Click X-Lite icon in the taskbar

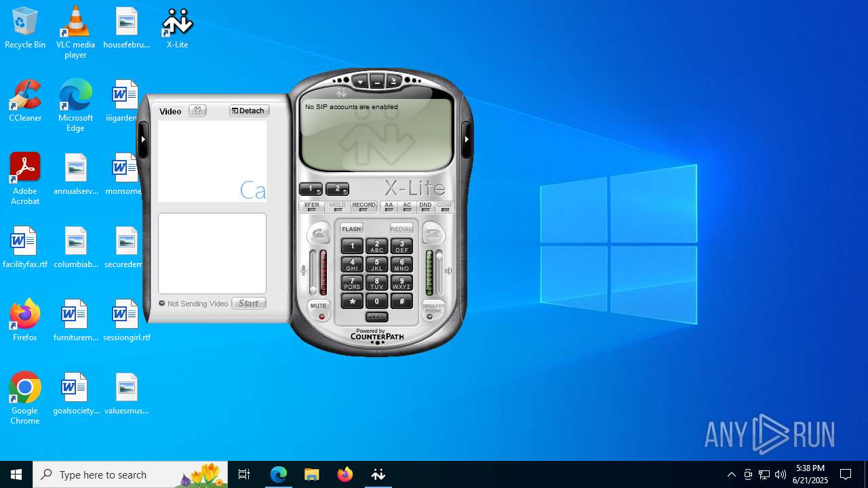click(x=378, y=474)
